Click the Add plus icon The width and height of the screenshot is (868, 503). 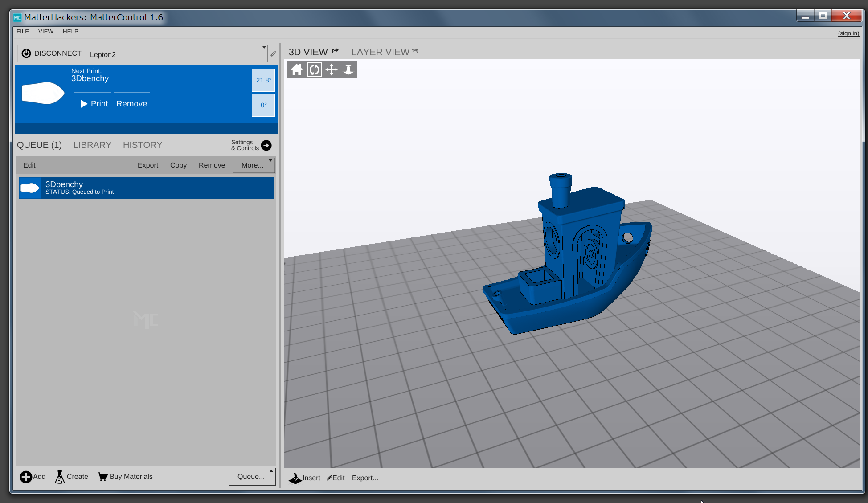coord(26,477)
